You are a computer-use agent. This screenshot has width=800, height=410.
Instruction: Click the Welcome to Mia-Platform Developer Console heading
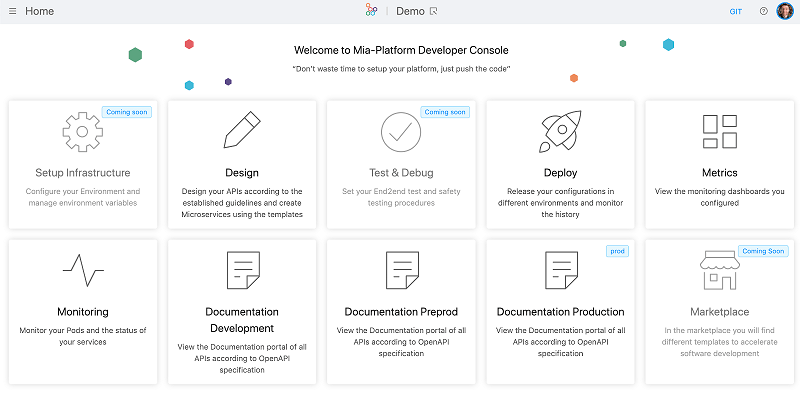[x=401, y=50]
